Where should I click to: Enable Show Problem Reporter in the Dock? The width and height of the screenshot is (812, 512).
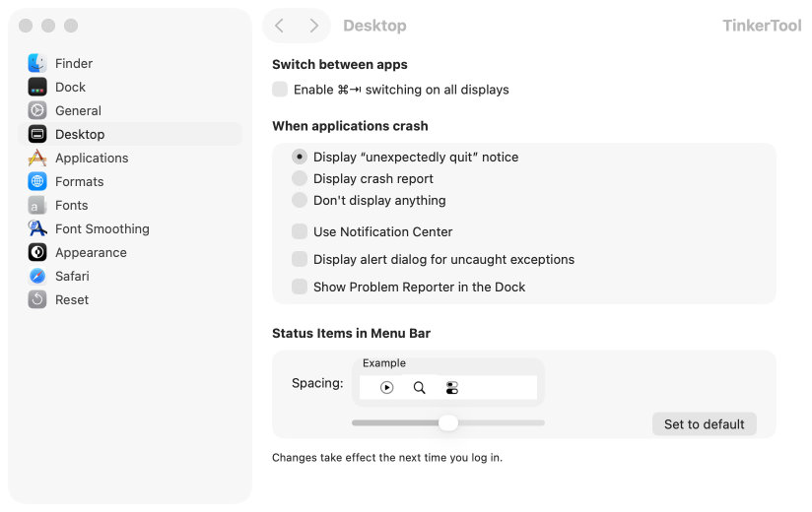pyautogui.click(x=300, y=287)
